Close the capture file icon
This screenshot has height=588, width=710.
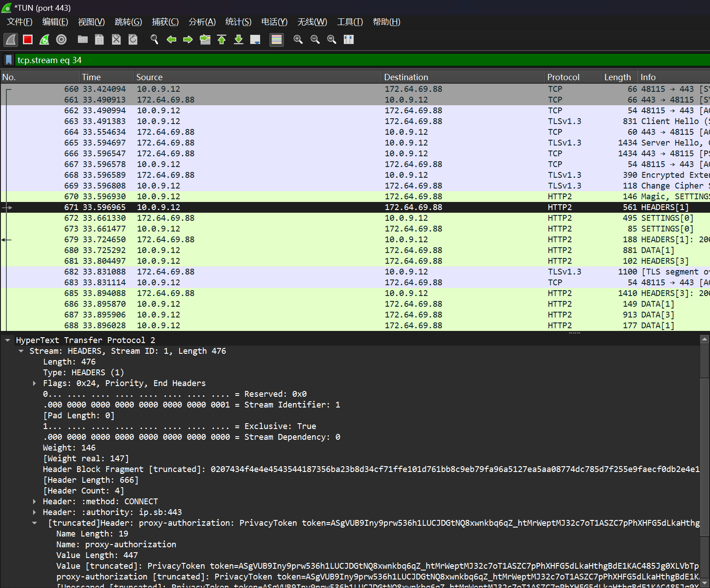[x=116, y=39]
